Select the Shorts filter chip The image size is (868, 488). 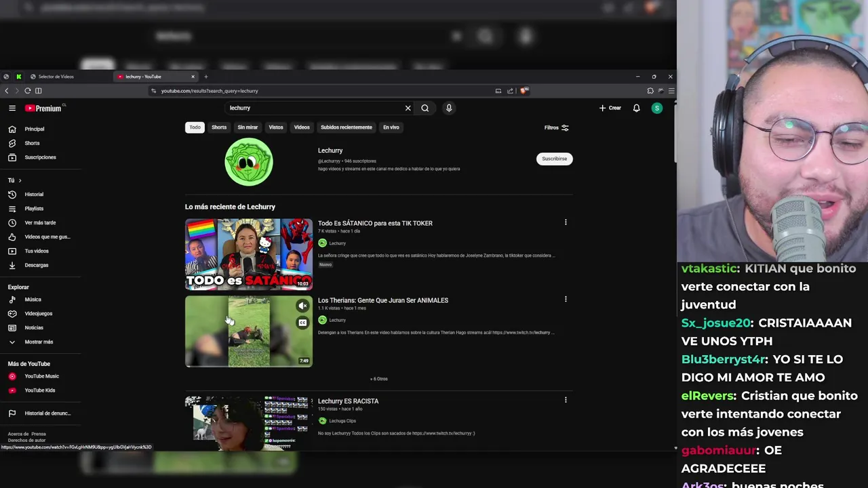point(219,127)
